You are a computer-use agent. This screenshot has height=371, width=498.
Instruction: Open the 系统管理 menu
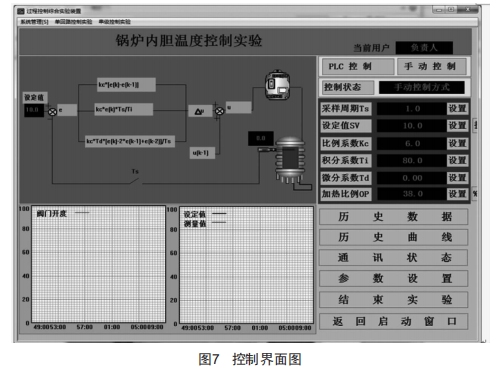point(34,22)
